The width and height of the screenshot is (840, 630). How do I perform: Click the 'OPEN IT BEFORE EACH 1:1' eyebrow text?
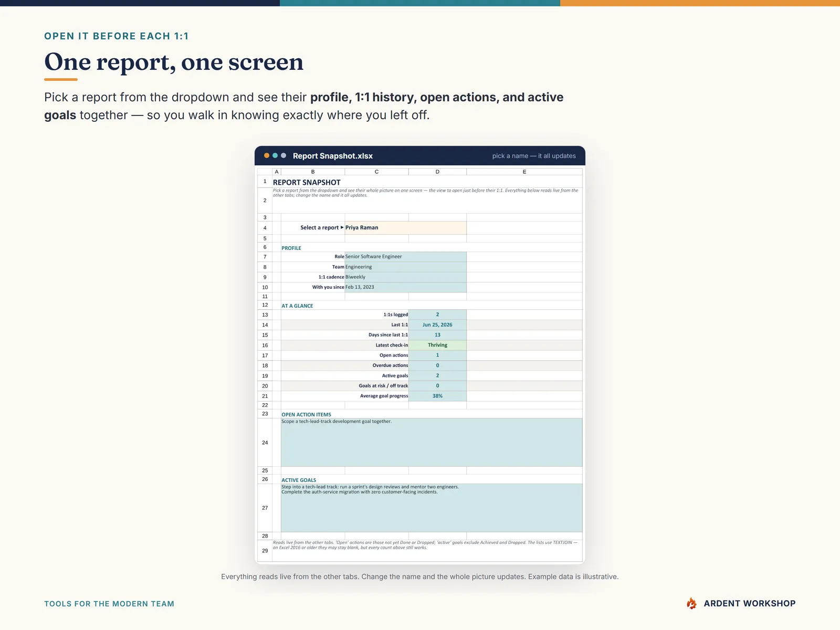coord(117,36)
